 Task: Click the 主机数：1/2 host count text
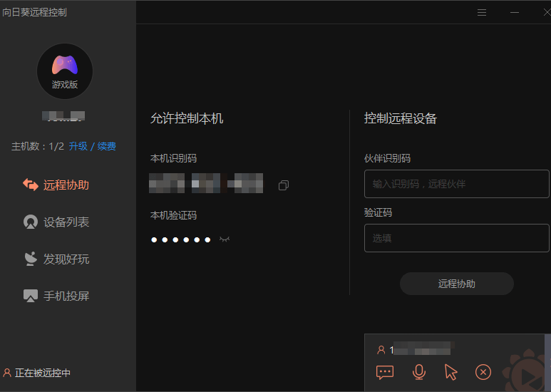[38, 146]
